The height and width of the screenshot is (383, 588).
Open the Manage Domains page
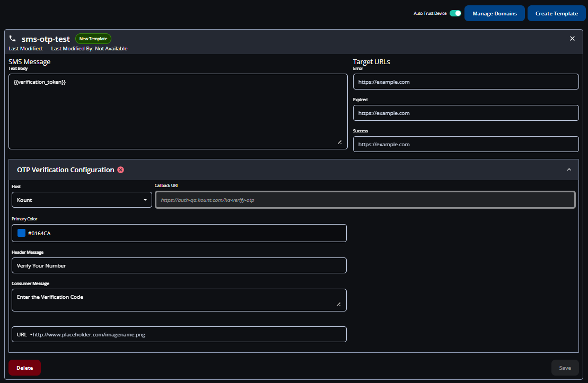pos(494,13)
